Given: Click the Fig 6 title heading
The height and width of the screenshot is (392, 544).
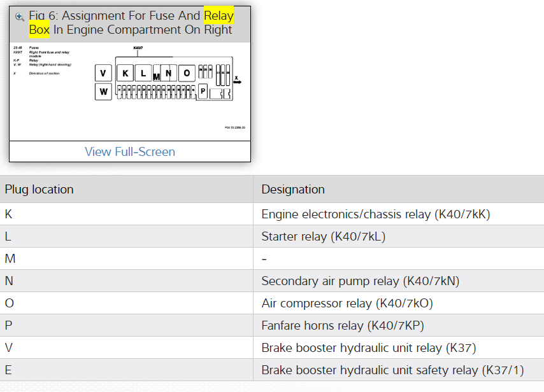Looking at the screenshot, I should pyautogui.click(x=131, y=23).
